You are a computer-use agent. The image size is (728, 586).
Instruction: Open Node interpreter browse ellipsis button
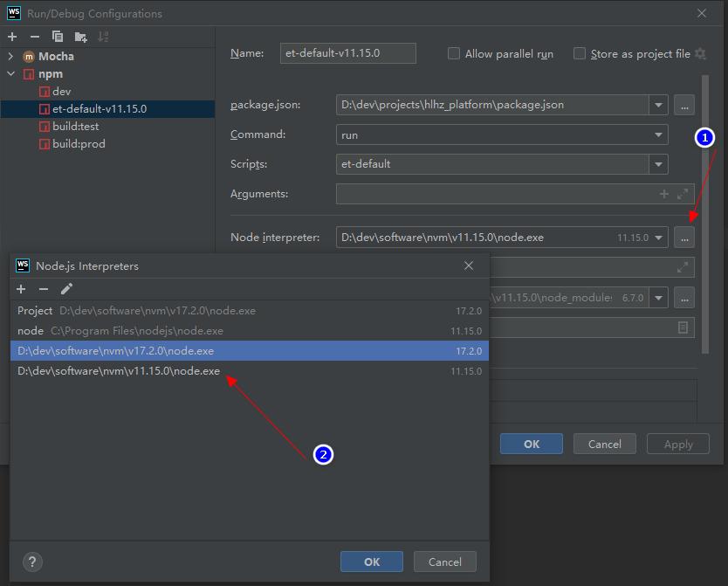click(684, 238)
